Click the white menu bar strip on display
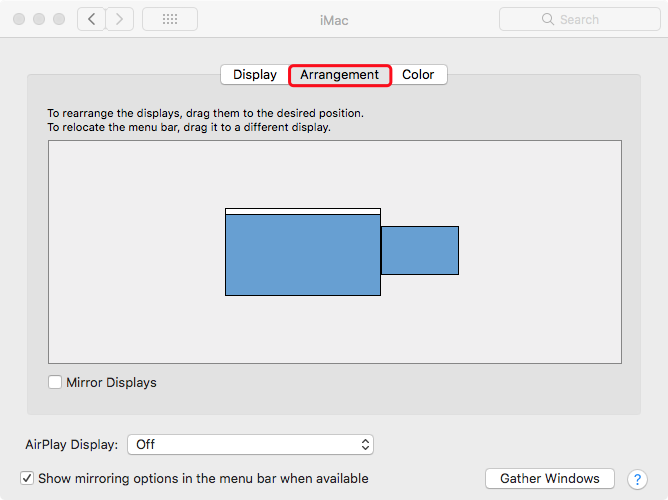Image resolution: width=668 pixels, height=500 pixels. (303, 211)
